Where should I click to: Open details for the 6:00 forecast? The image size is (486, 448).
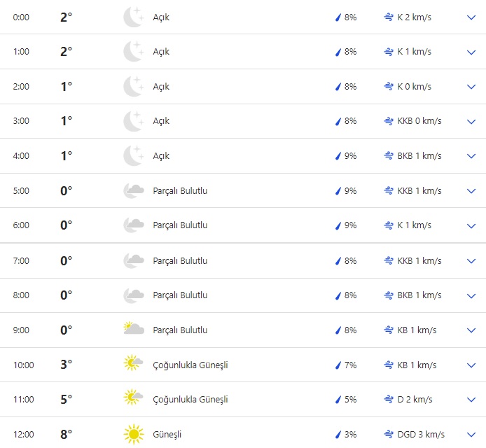471,225
